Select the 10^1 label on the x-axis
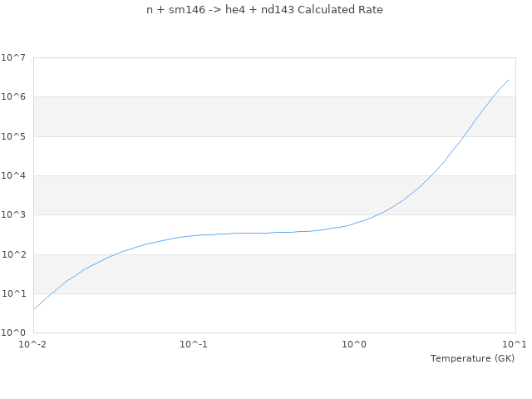This screenshot has width=532, height=399. (515, 344)
